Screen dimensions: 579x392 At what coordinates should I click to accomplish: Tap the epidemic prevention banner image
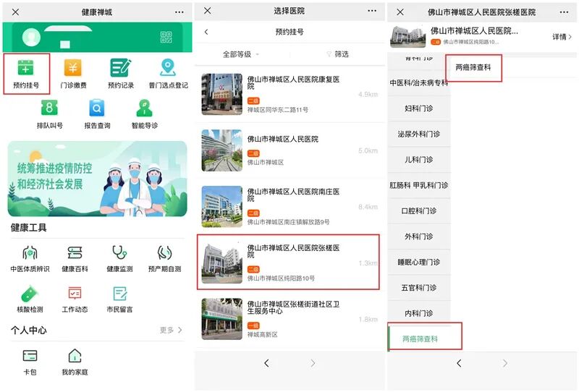[x=97, y=179]
